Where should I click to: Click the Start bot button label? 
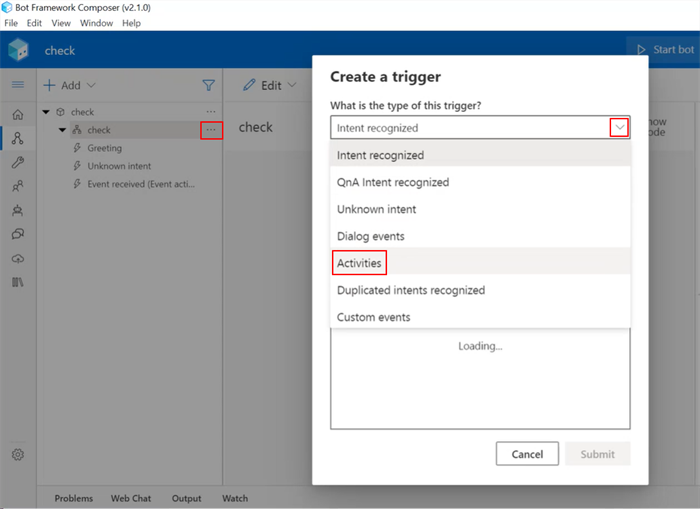(x=674, y=50)
